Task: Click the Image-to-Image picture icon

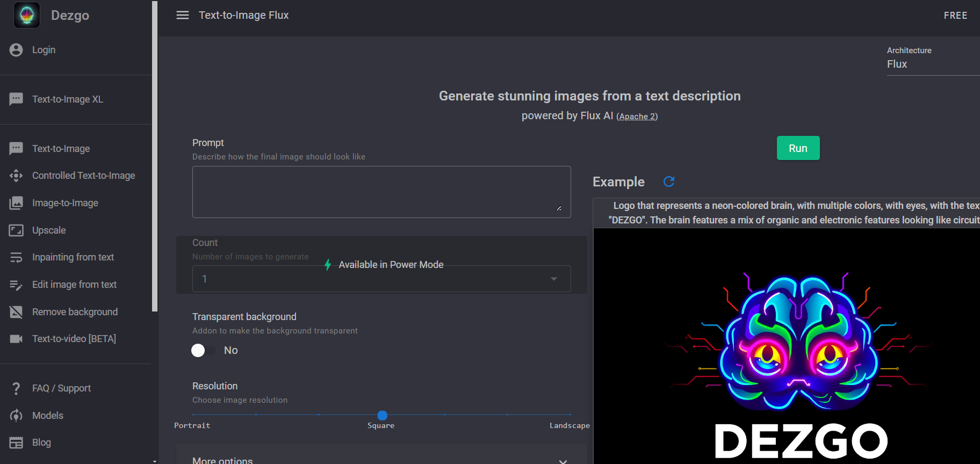Action: click(16, 203)
